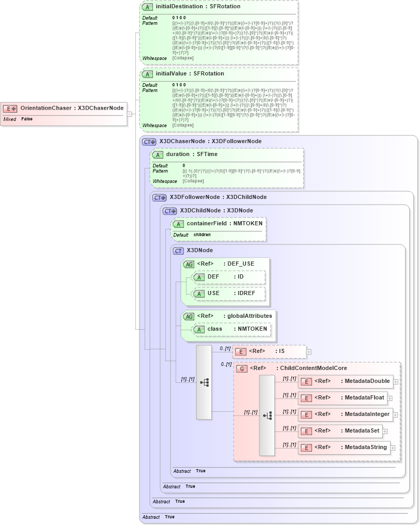This screenshot has width=420, height=525.
Task: Open the X3DFollowerNode base type link
Action: point(237,141)
